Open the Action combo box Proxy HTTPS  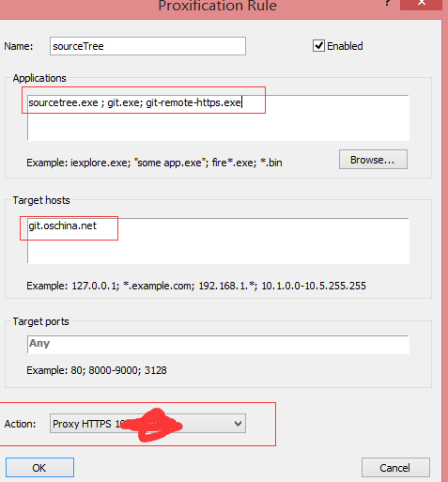point(147,424)
